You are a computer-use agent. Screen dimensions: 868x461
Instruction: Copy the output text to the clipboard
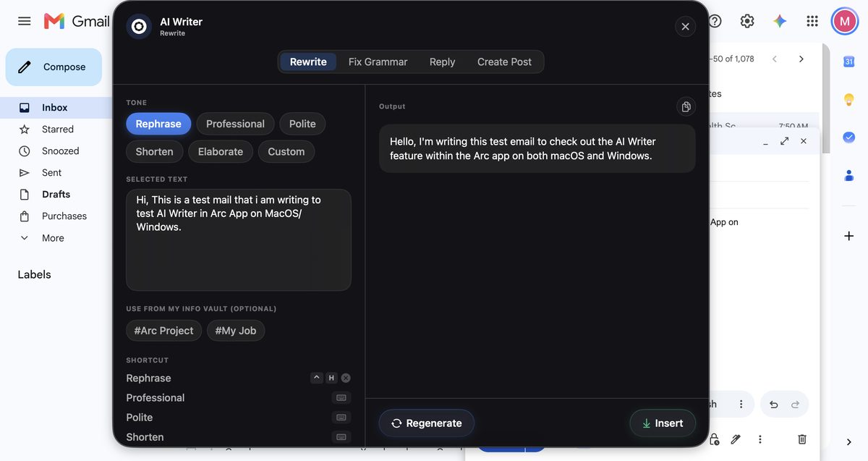click(x=686, y=106)
